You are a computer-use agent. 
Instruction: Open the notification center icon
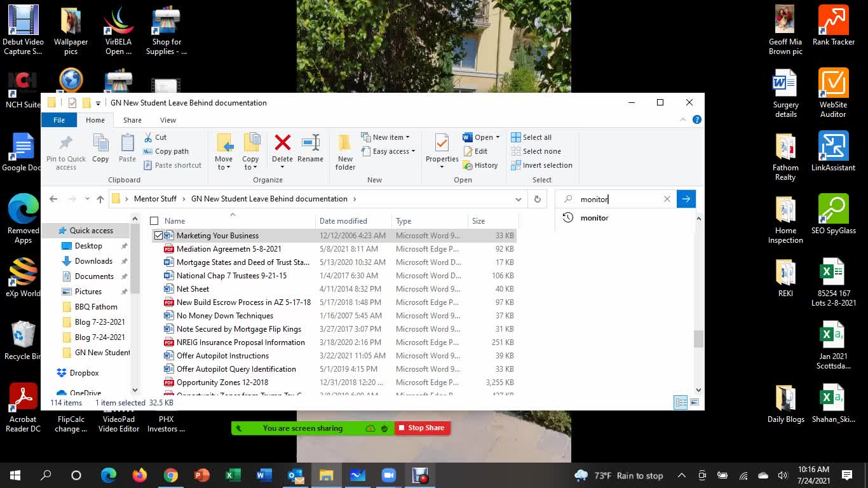point(847,475)
